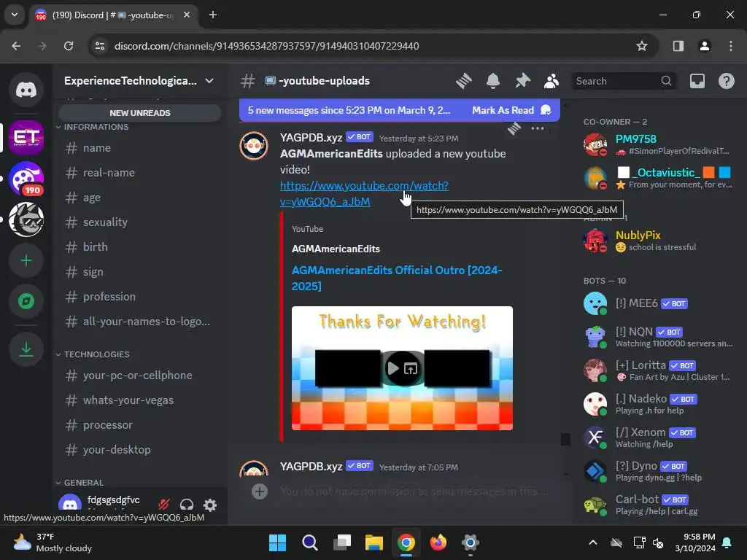
Task: Collapse the GENERAL category
Action: pos(80,483)
